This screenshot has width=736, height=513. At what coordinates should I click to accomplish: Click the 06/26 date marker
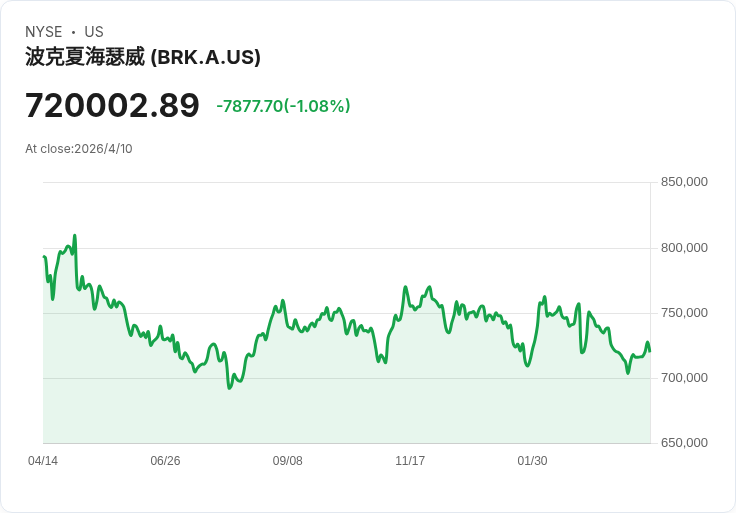[x=165, y=461]
